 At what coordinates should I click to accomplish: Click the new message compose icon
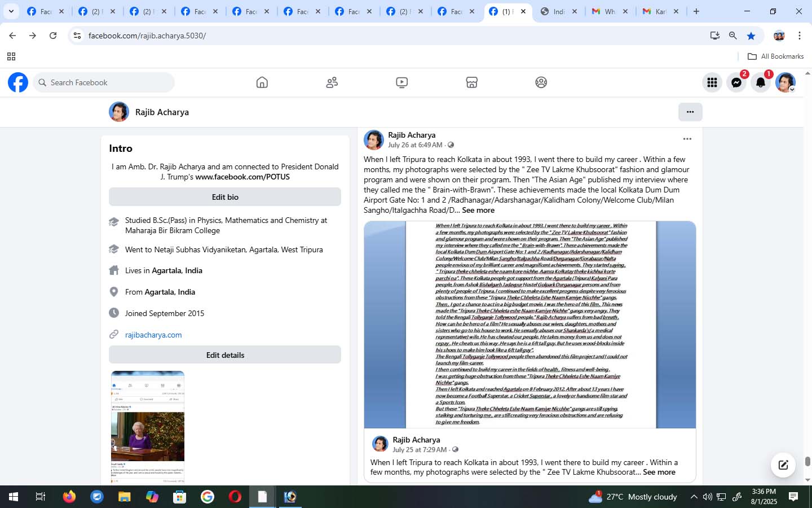click(x=783, y=465)
